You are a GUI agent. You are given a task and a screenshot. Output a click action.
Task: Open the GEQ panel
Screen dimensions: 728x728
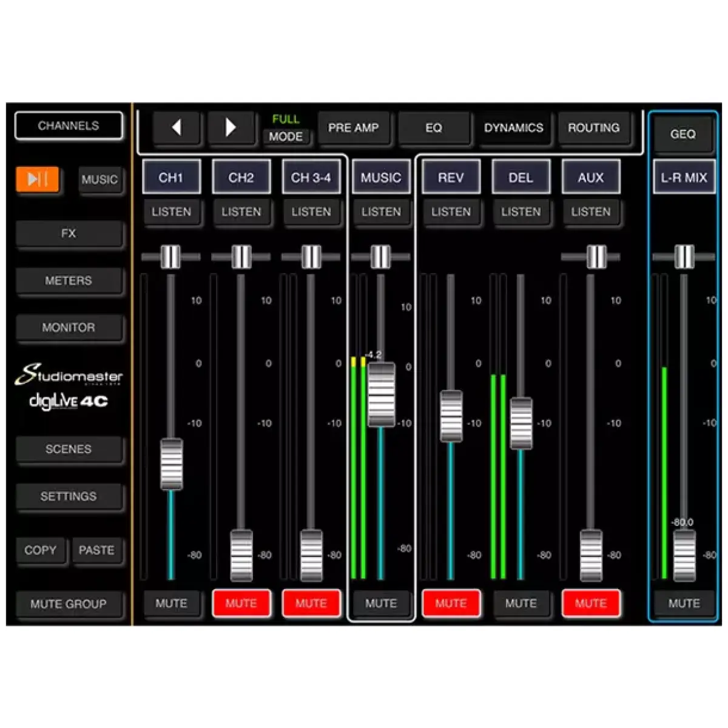pyautogui.click(x=683, y=133)
